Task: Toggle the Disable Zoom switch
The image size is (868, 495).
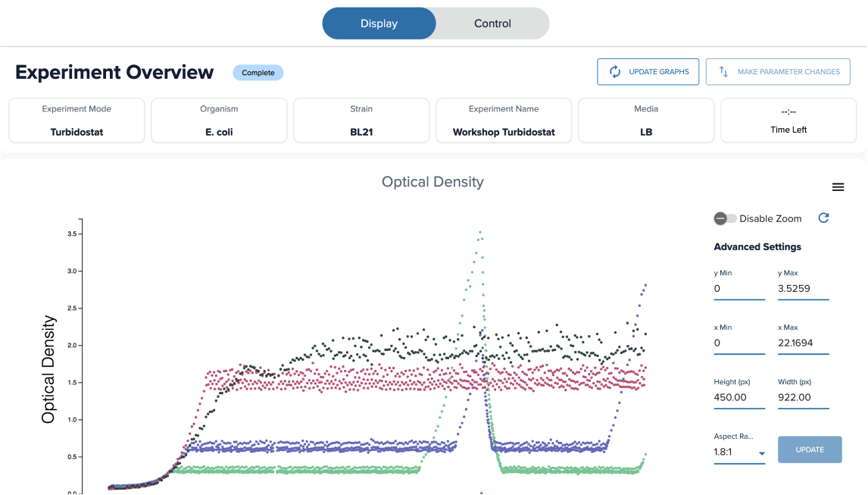Action: (725, 218)
